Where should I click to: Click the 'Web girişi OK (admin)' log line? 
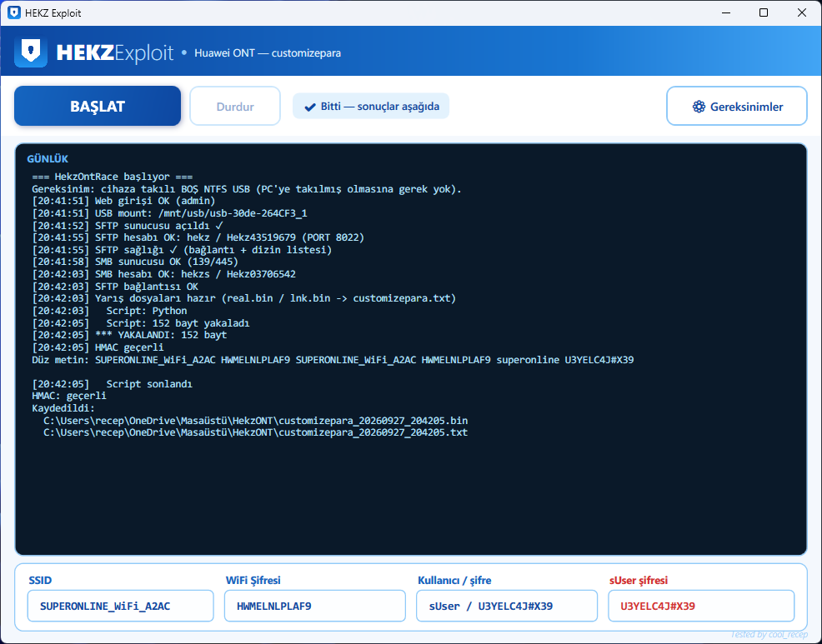point(123,202)
